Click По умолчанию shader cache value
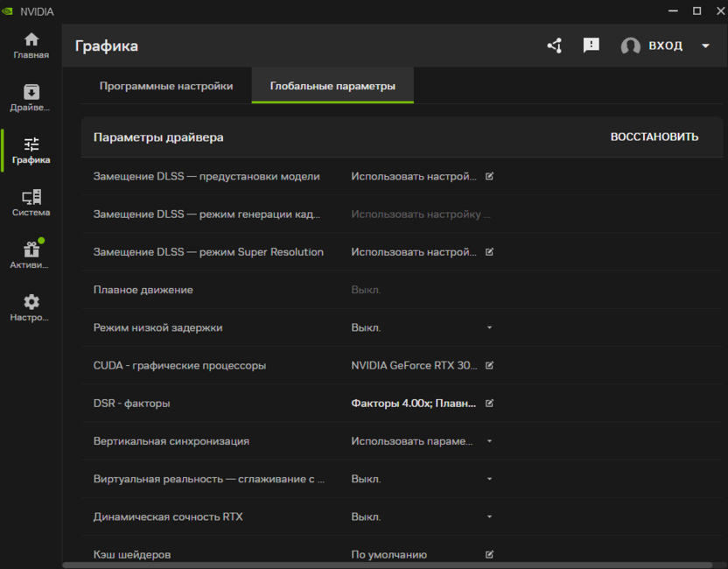This screenshot has height=569, width=728. tap(388, 555)
